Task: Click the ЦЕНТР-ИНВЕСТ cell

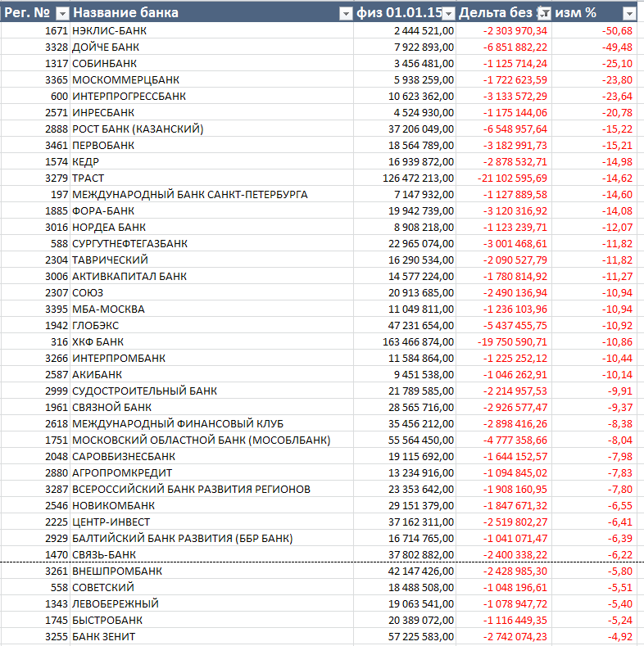Action: click(211, 522)
